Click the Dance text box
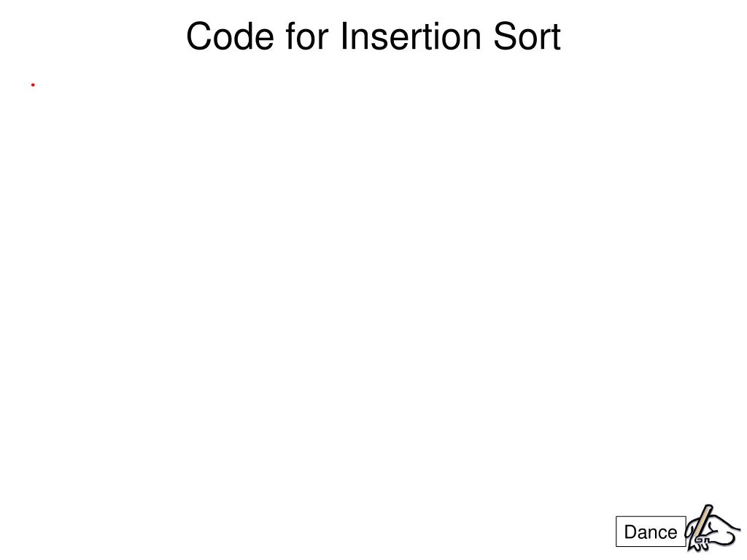 [651, 532]
